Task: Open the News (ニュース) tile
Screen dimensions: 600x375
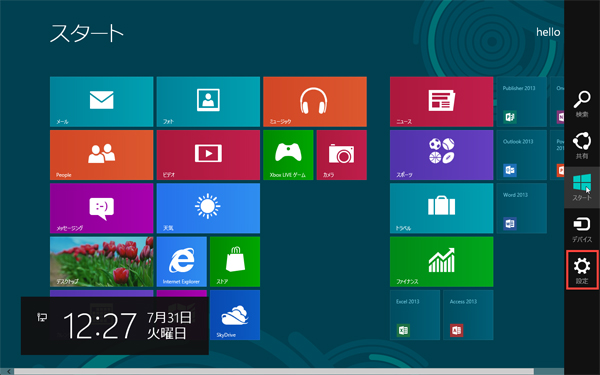Action: [x=442, y=101]
